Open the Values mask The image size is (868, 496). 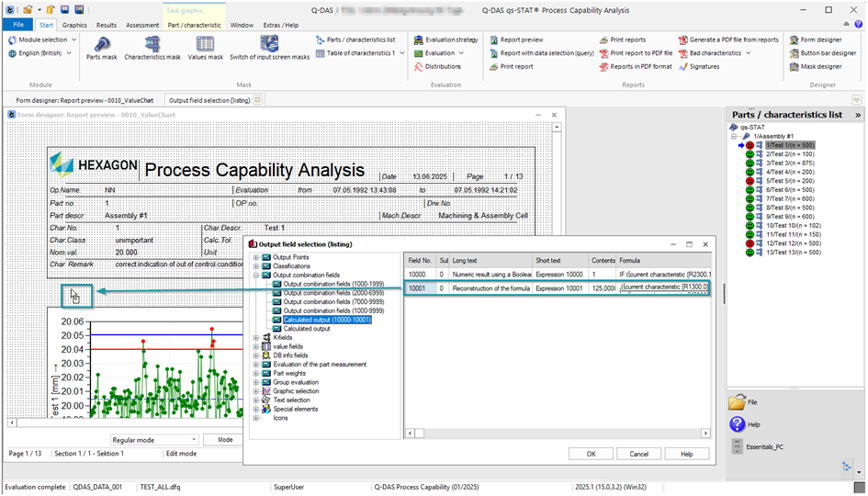(205, 48)
